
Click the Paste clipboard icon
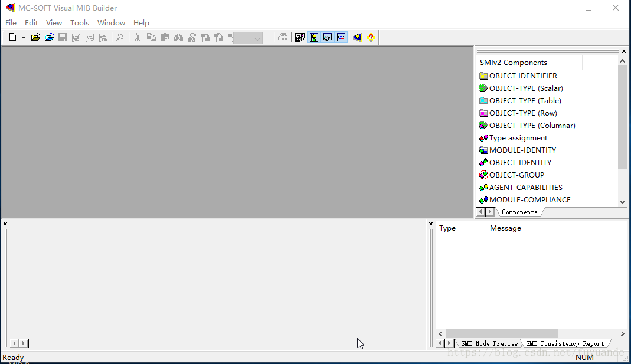click(165, 37)
